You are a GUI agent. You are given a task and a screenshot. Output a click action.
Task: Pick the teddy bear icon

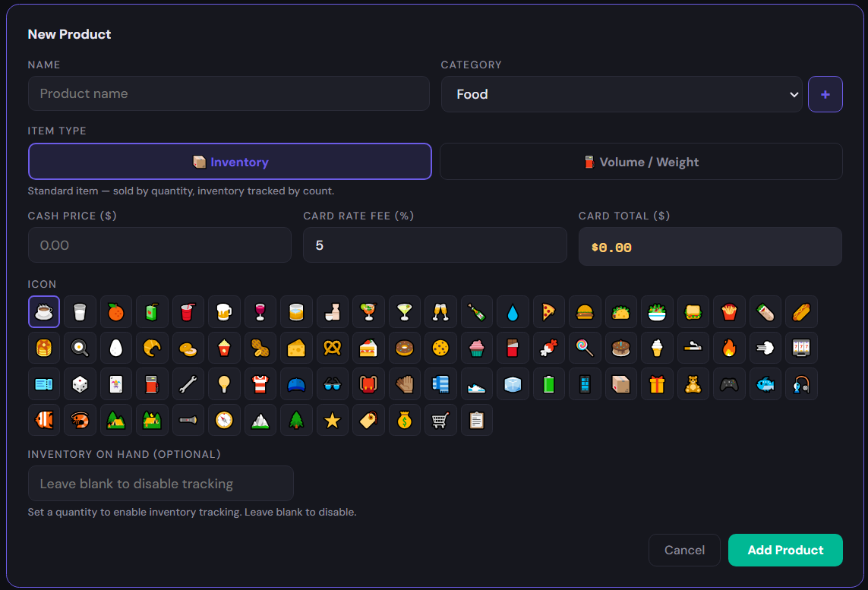693,384
